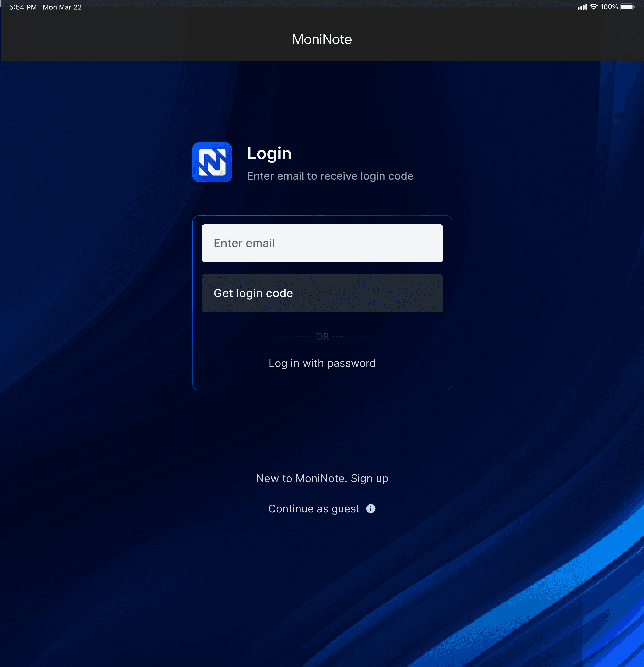Click the 'Enter email to receive login code' subtitle
The image size is (644, 667).
coord(330,176)
